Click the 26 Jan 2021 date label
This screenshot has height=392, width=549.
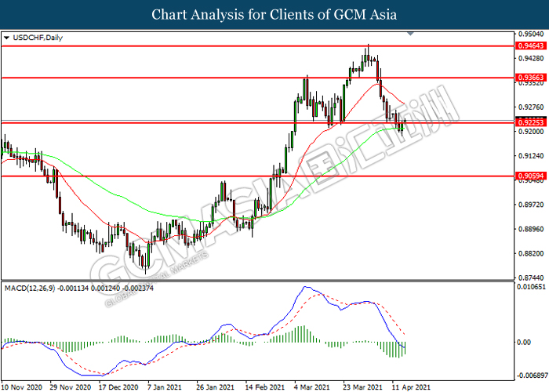pyautogui.click(x=215, y=387)
